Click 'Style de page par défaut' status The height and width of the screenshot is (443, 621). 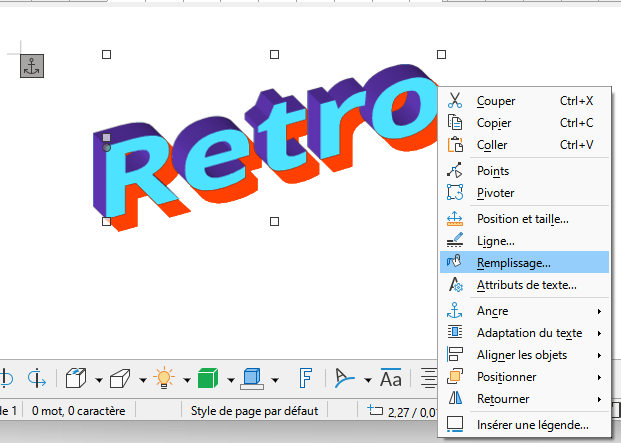coord(254,411)
